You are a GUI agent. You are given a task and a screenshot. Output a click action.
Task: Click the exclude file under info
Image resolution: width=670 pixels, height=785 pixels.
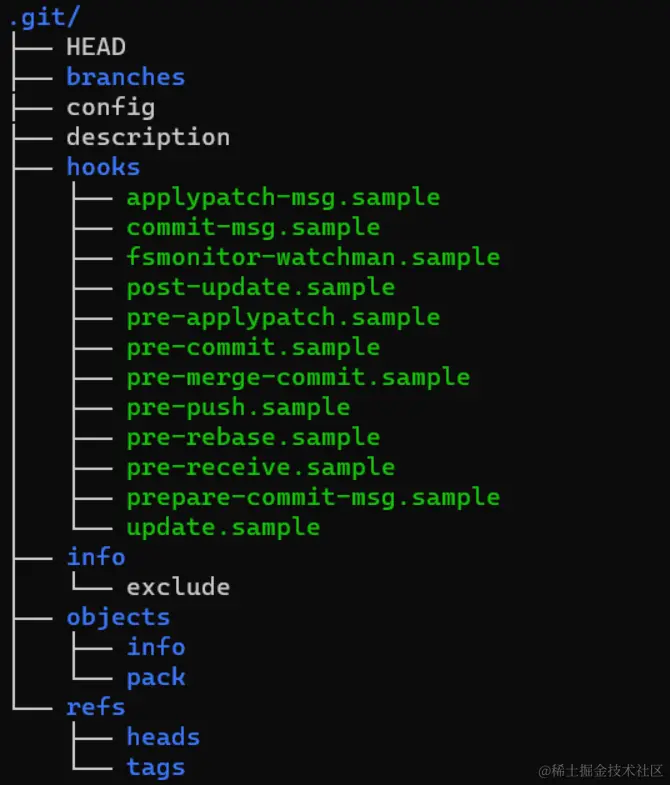(x=178, y=587)
